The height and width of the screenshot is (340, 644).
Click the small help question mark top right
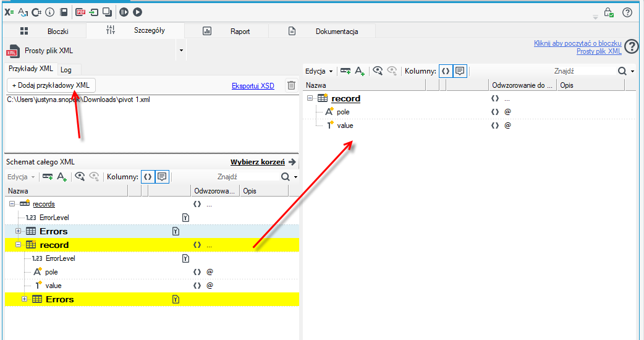click(627, 12)
